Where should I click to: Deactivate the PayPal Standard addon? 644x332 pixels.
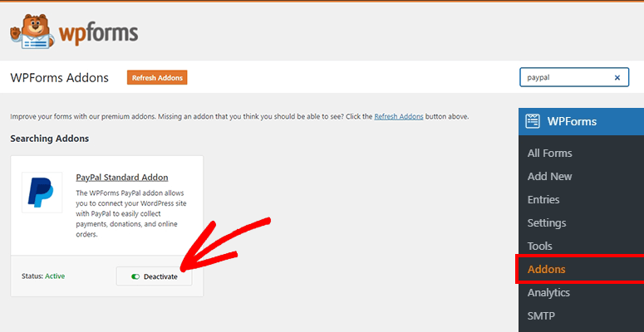click(154, 276)
